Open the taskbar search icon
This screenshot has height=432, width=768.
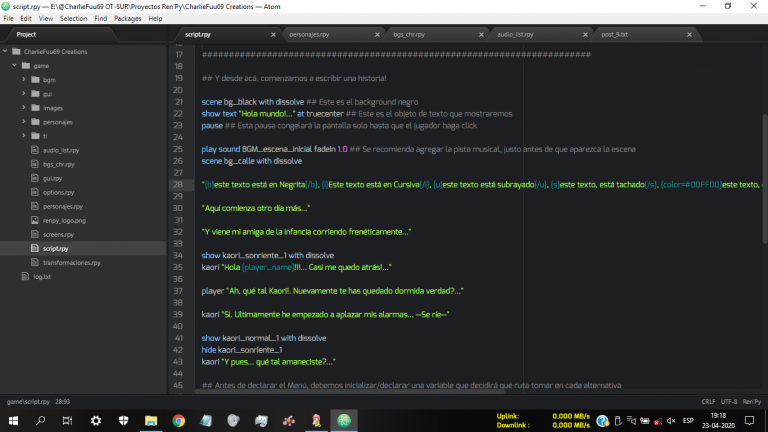tap(41, 420)
